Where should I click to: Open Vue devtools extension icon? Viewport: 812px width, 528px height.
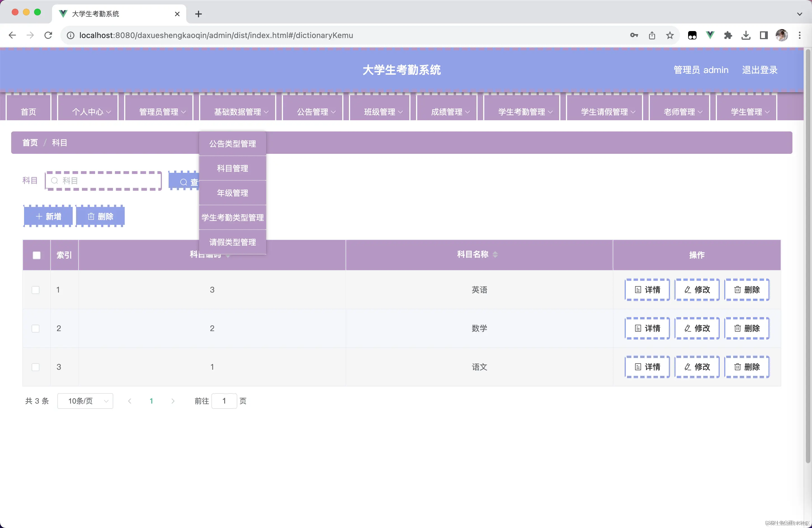tap(710, 35)
